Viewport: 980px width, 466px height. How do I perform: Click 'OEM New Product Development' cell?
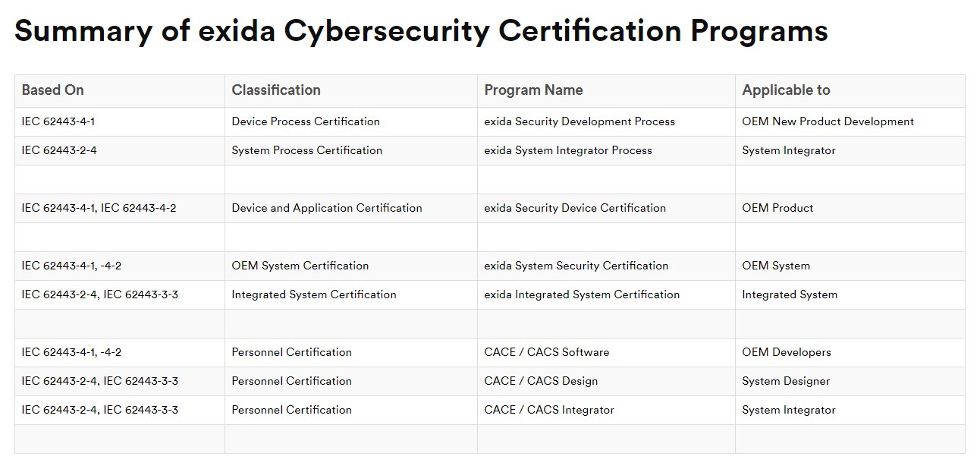[x=850, y=121]
